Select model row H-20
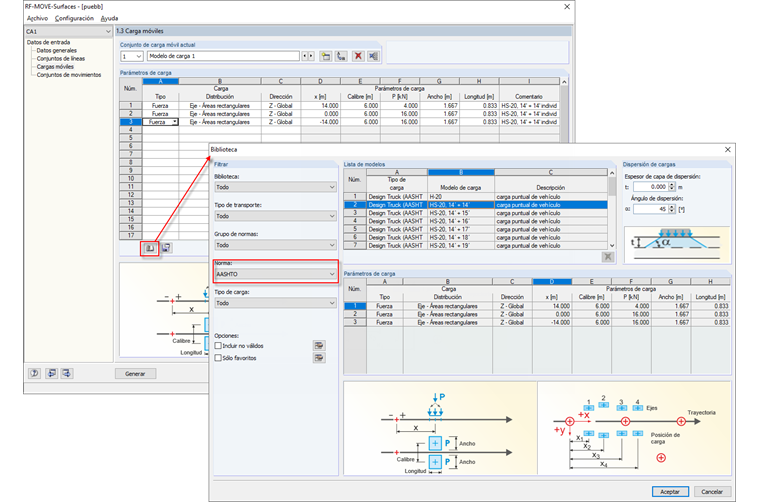The width and height of the screenshot is (760, 502). pos(475,197)
